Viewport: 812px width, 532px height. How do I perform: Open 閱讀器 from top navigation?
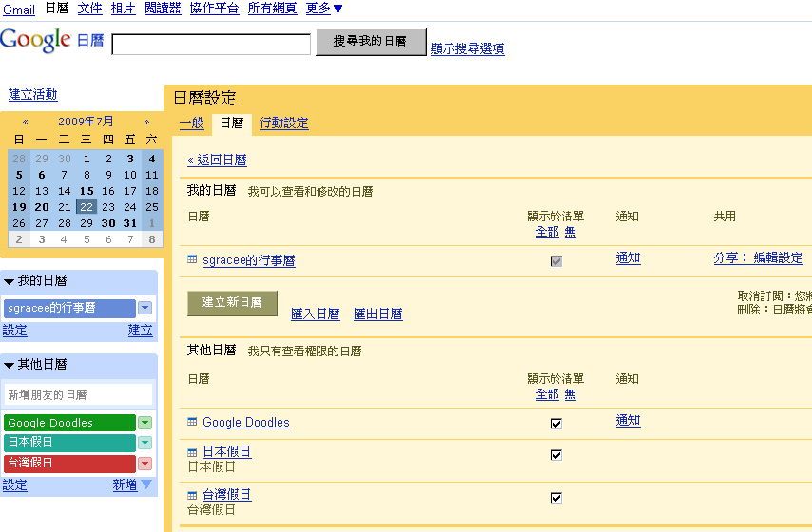point(163,9)
